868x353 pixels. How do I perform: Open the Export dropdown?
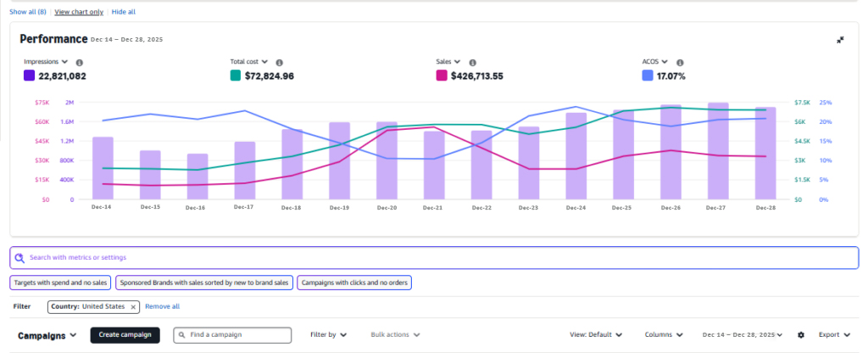[x=834, y=335]
